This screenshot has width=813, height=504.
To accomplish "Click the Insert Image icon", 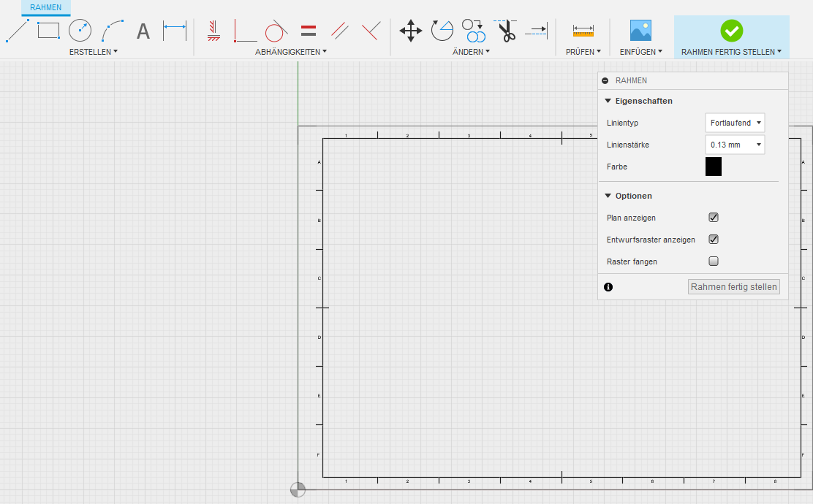I will [x=641, y=31].
